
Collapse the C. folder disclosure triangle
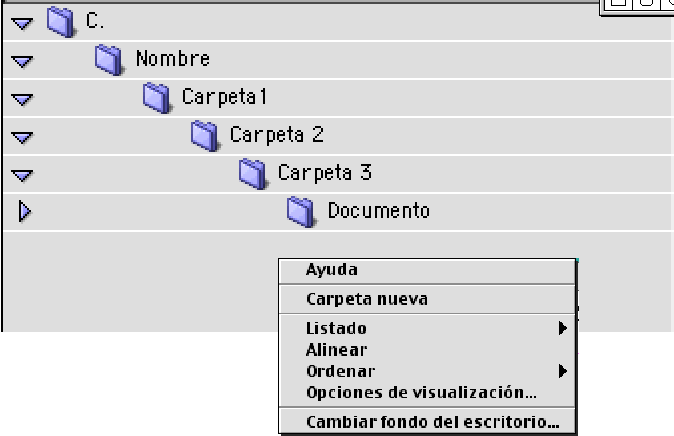[22, 23]
